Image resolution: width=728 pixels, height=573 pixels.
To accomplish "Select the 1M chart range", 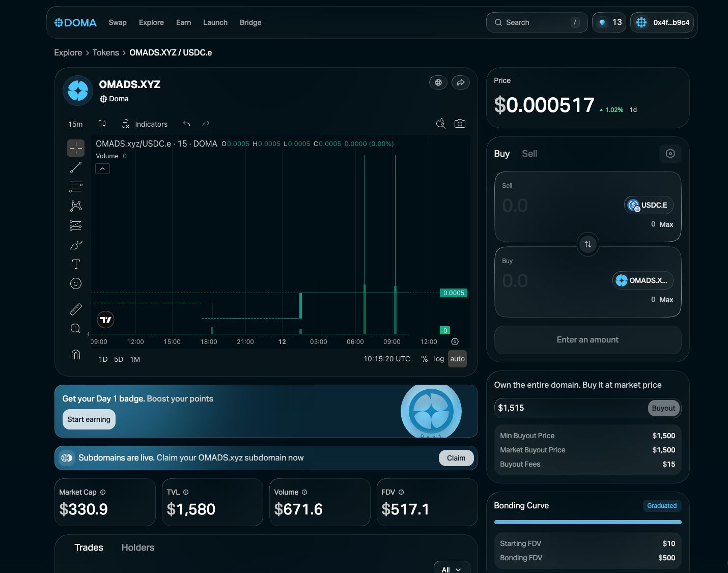I will [135, 359].
